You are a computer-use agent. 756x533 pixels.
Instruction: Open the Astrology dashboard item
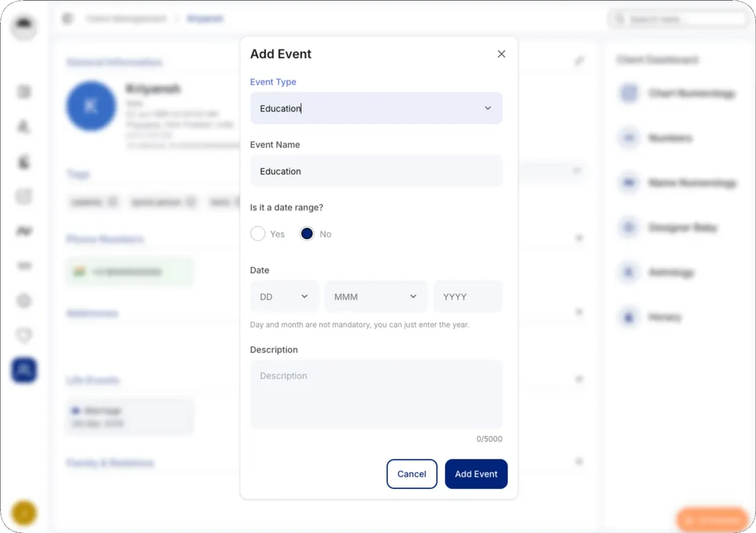click(657, 272)
